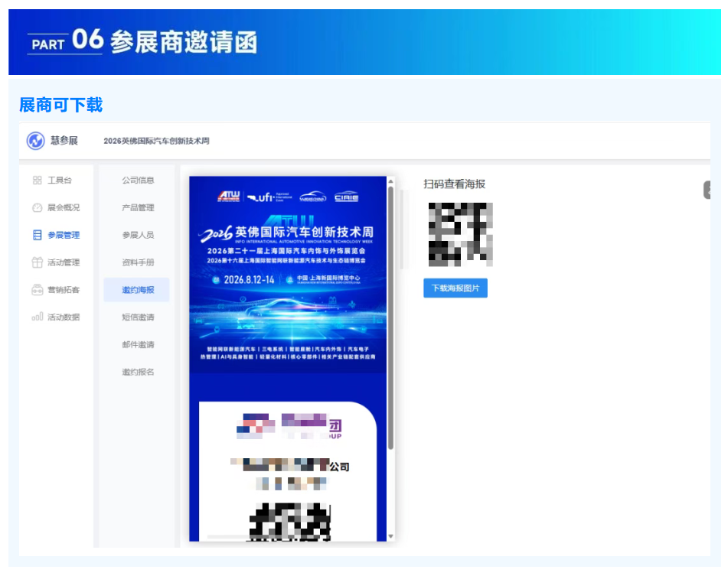Image resolution: width=728 pixels, height=576 pixels.
Task: Open 邮件邀请 submenu item
Action: click(x=138, y=344)
